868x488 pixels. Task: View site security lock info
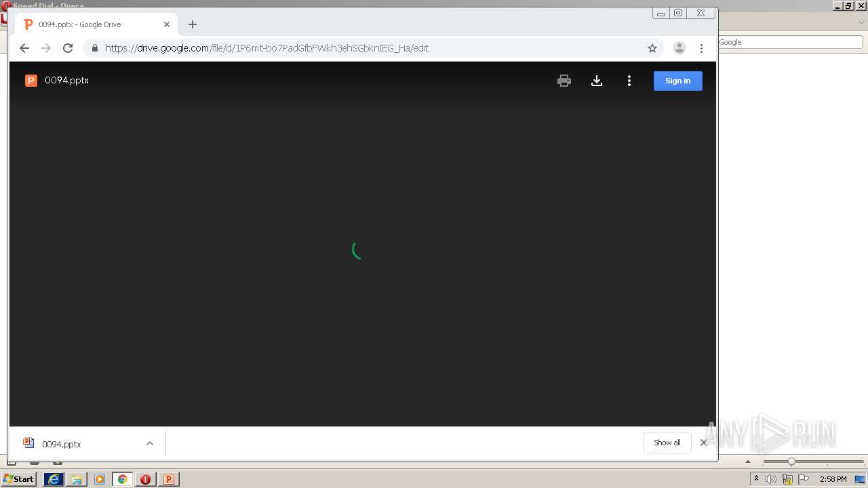click(x=94, y=48)
